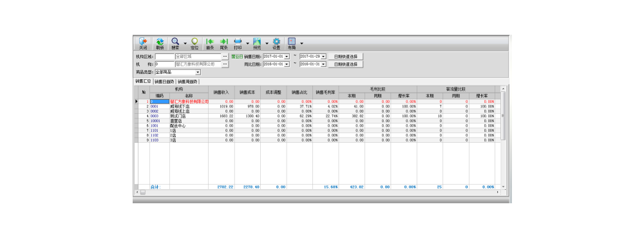Jump to last record with 尾条

[224, 44]
